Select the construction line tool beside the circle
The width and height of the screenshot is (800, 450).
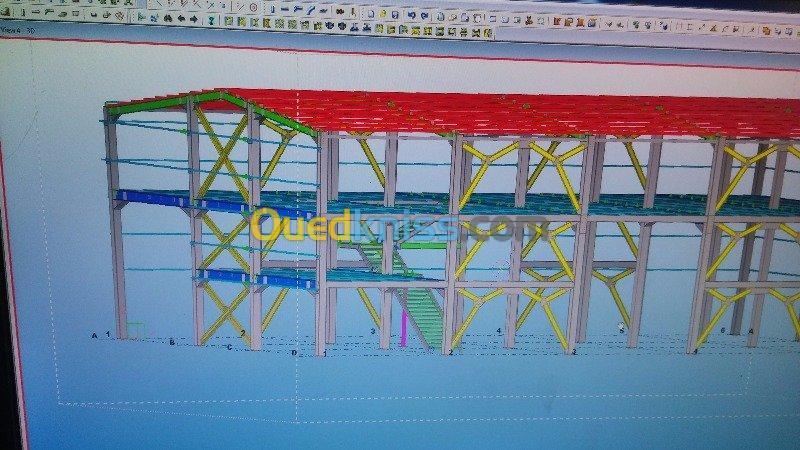tap(240, 7)
